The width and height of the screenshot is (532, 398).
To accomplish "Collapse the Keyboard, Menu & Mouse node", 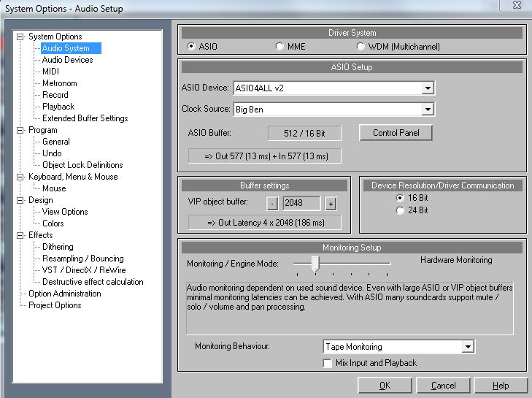I will pos(20,177).
